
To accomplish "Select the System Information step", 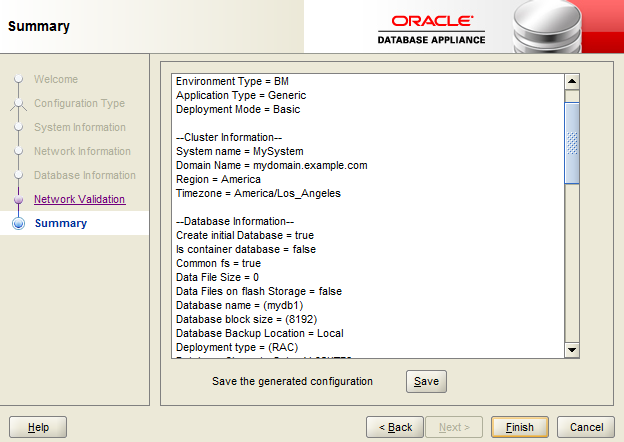I will pyautogui.click(x=80, y=127).
